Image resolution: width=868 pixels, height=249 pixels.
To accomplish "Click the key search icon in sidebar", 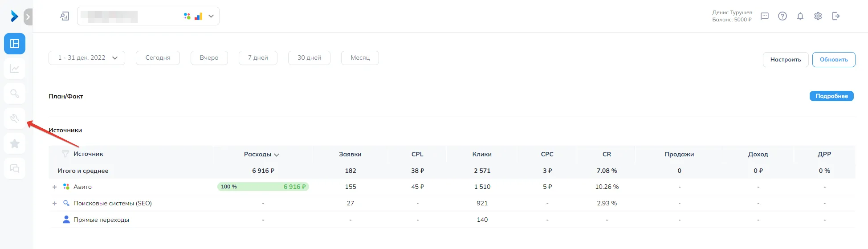I will (x=15, y=94).
